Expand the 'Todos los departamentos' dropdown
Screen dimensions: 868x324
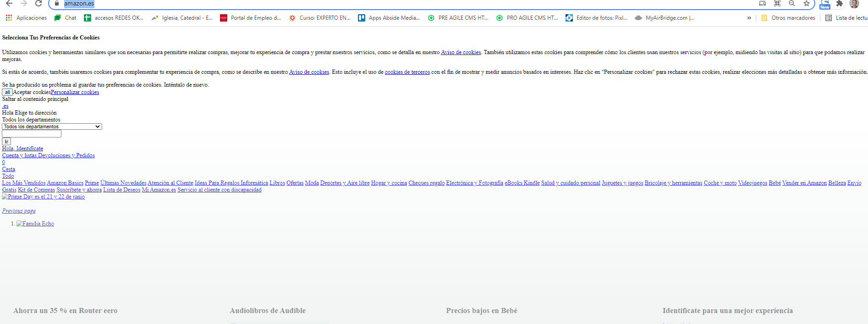[52, 126]
